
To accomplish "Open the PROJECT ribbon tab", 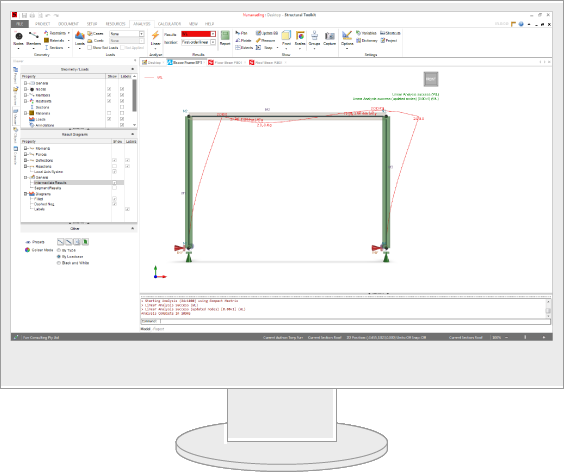I will (42, 24).
